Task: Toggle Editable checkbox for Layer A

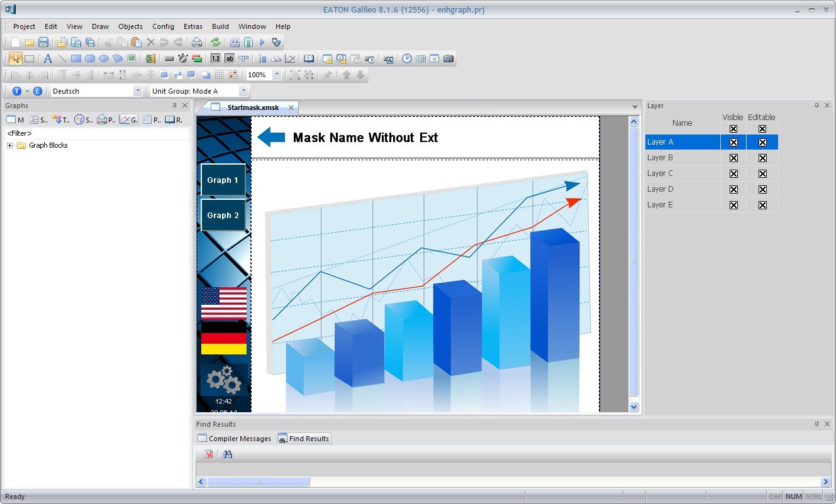Action: pos(762,142)
